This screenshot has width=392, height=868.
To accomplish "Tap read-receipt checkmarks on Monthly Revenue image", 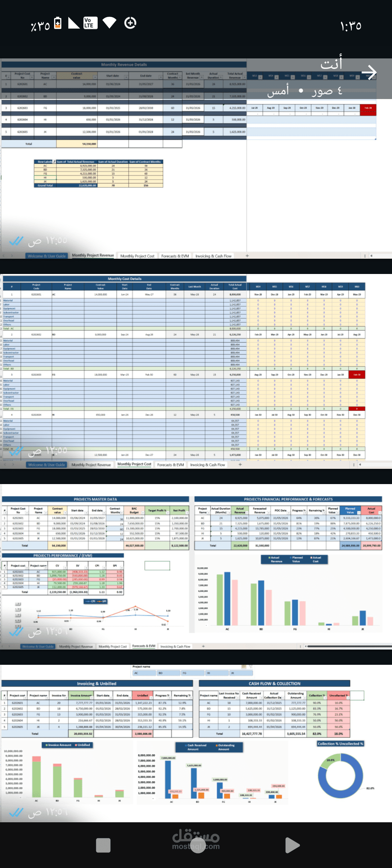I will click(16, 241).
